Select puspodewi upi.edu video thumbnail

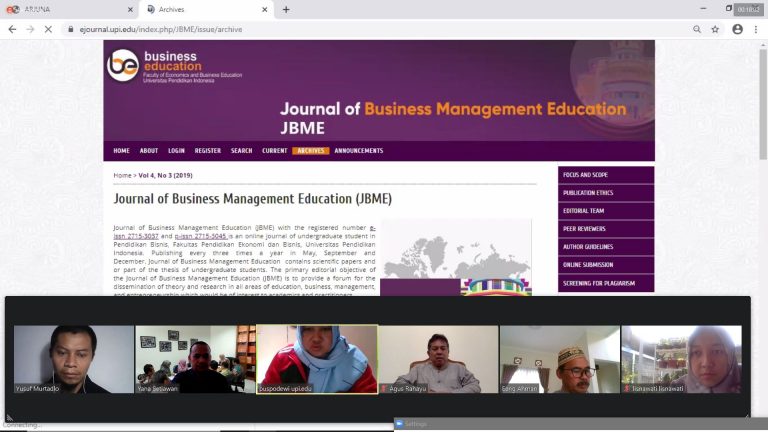click(x=317, y=359)
